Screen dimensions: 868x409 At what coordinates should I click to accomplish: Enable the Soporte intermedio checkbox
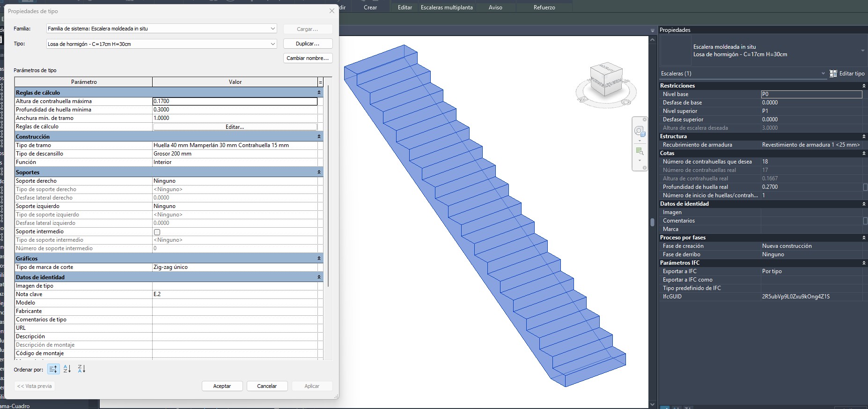tap(157, 232)
